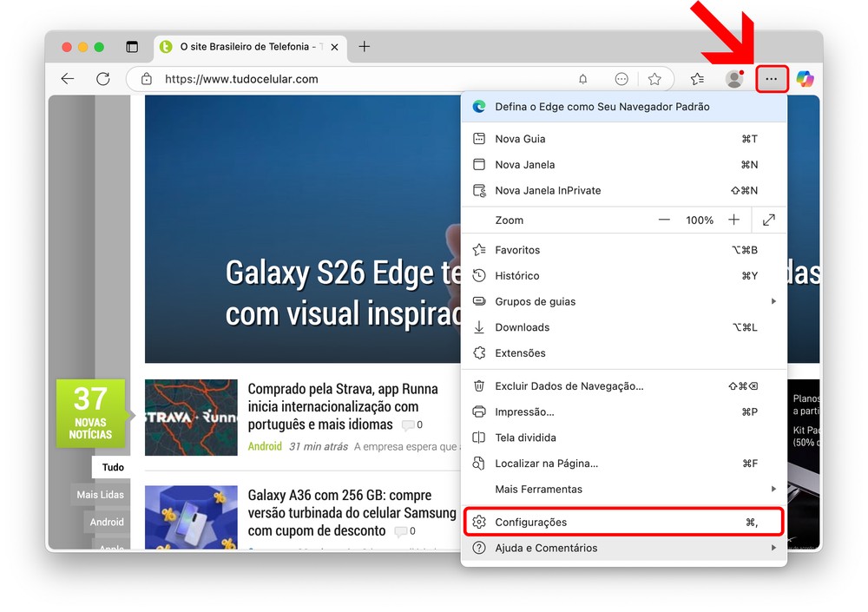Select Tela dividida option
The height and width of the screenshot is (612, 868).
[x=624, y=438]
